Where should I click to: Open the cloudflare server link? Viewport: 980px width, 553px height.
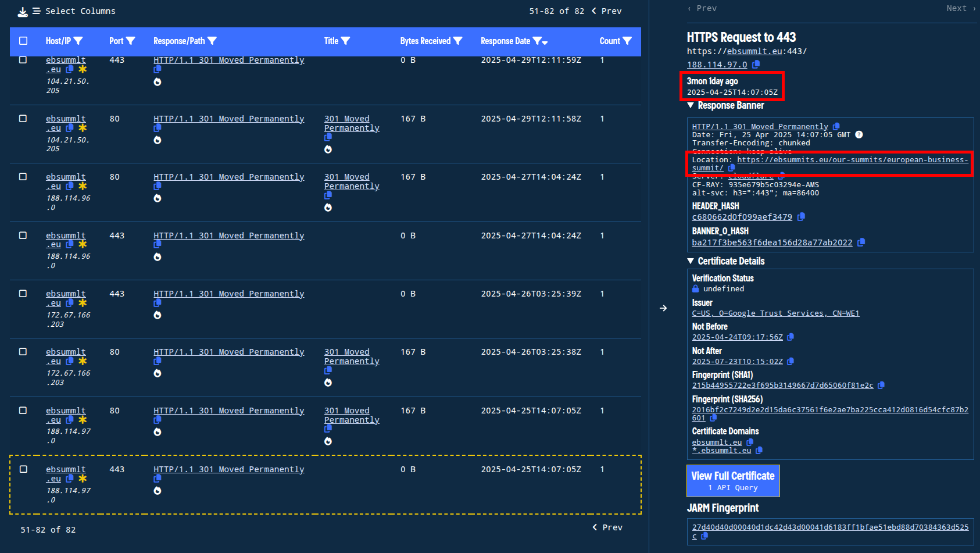coord(752,176)
